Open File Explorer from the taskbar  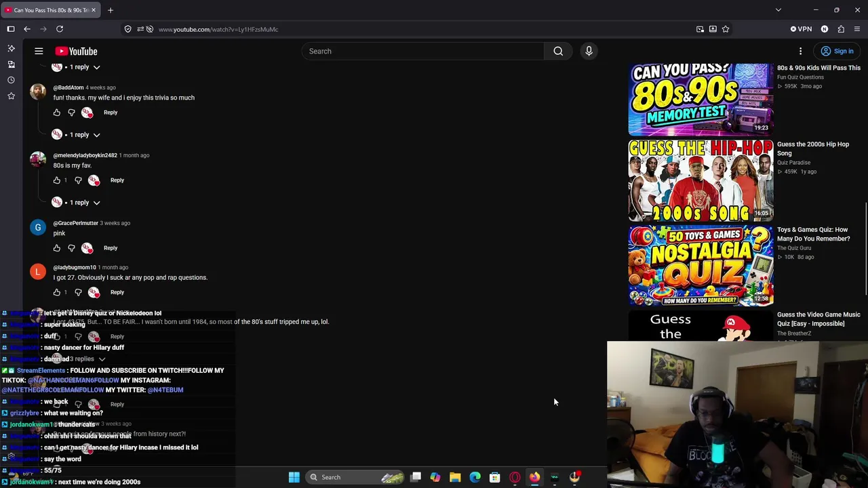455,477
